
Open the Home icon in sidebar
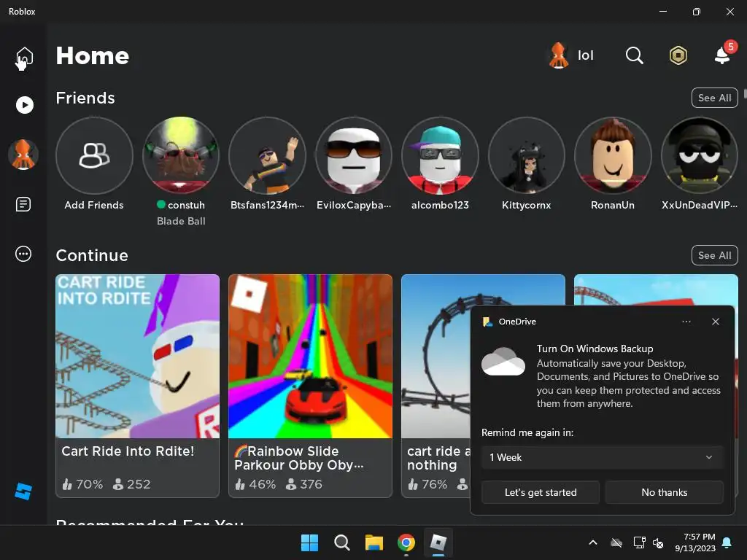click(x=24, y=56)
